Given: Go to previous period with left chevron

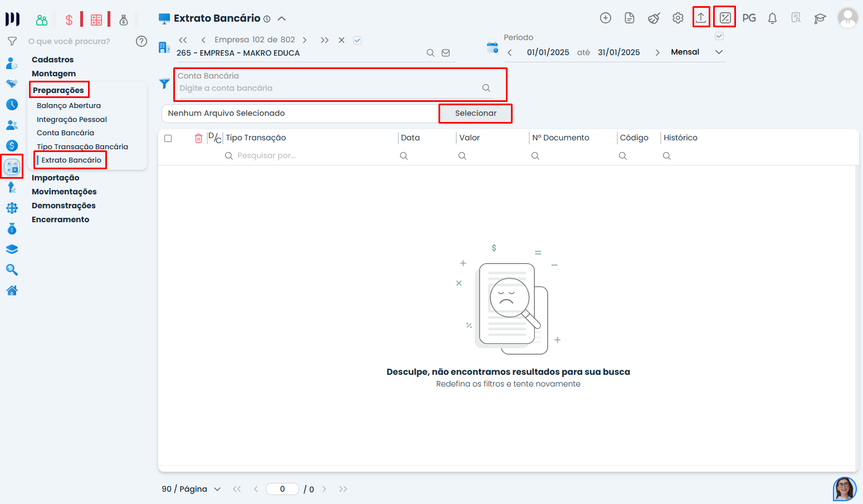Looking at the screenshot, I should point(510,52).
